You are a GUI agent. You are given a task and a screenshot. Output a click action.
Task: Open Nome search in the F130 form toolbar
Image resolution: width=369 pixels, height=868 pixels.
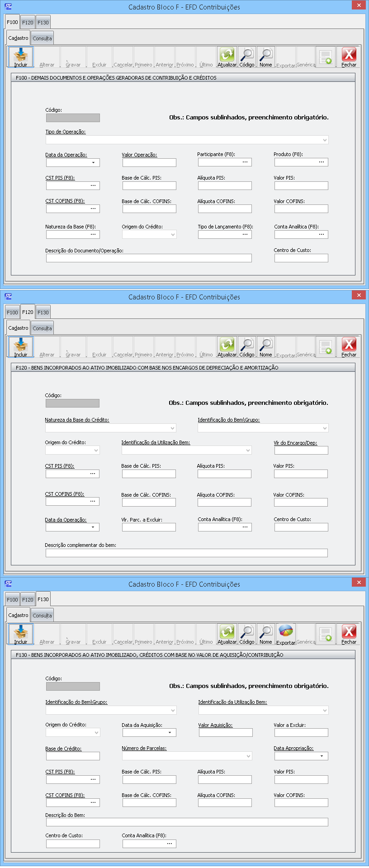tap(266, 634)
